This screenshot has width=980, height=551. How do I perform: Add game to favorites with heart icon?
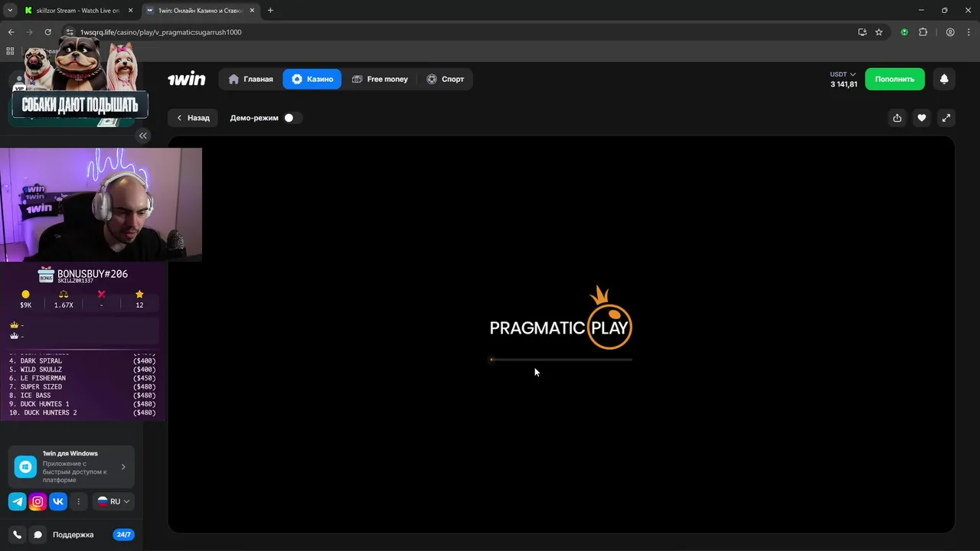tap(922, 118)
